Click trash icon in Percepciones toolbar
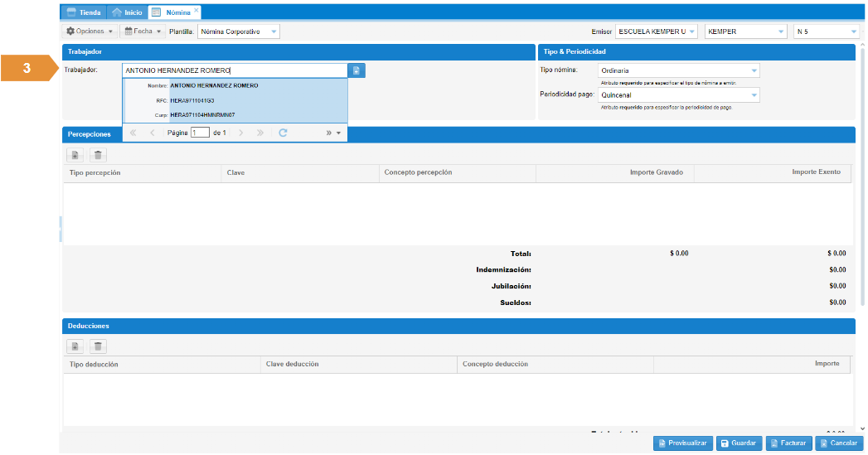Image resolution: width=868 pixels, height=455 pixels. pos(98,155)
